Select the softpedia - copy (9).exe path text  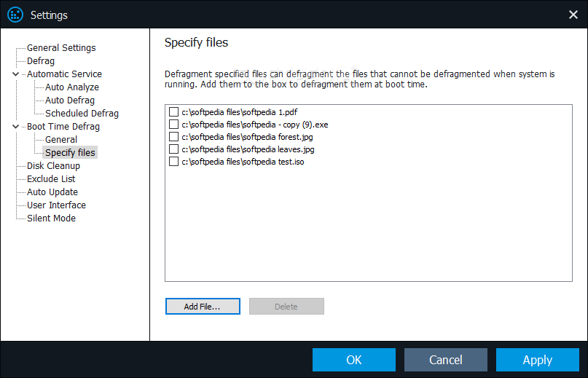click(x=255, y=125)
